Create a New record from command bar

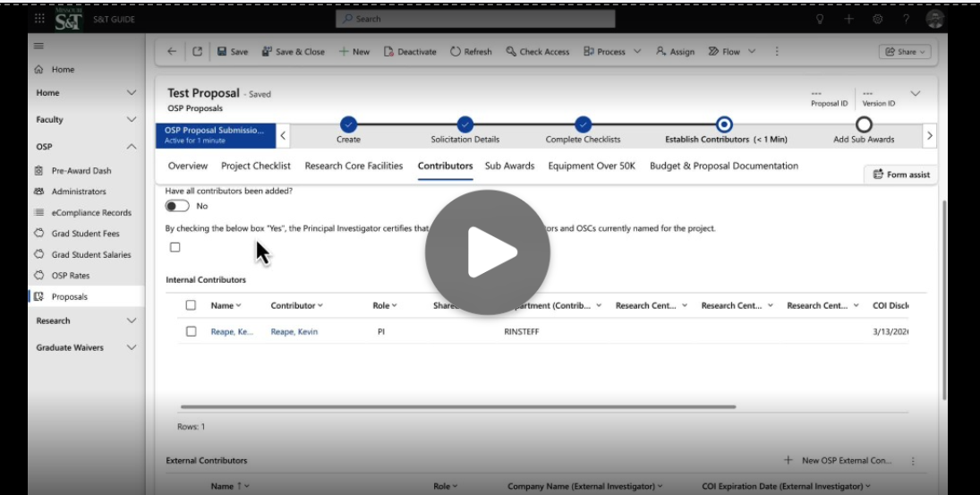[354, 52]
